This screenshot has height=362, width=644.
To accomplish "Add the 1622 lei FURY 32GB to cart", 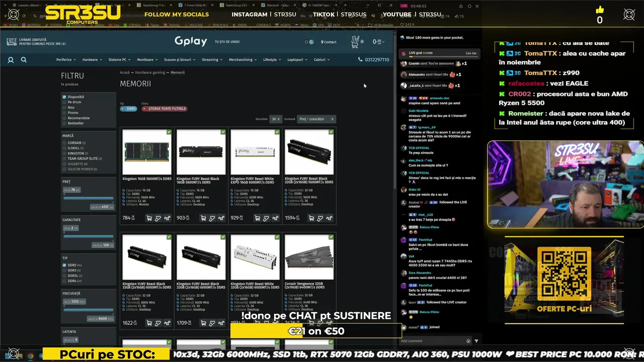I will (x=149, y=323).
